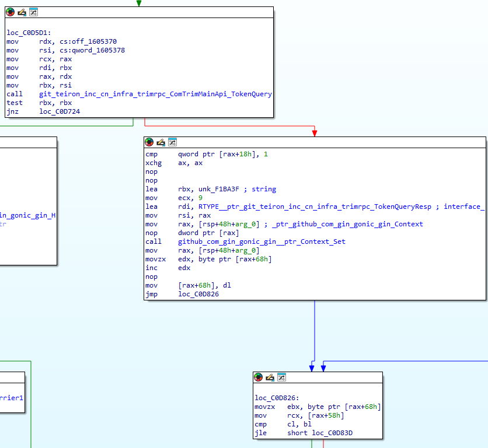Click group nodes icon in Context_Set block
This screenshot has width=488, height=448.
(172, 142)
